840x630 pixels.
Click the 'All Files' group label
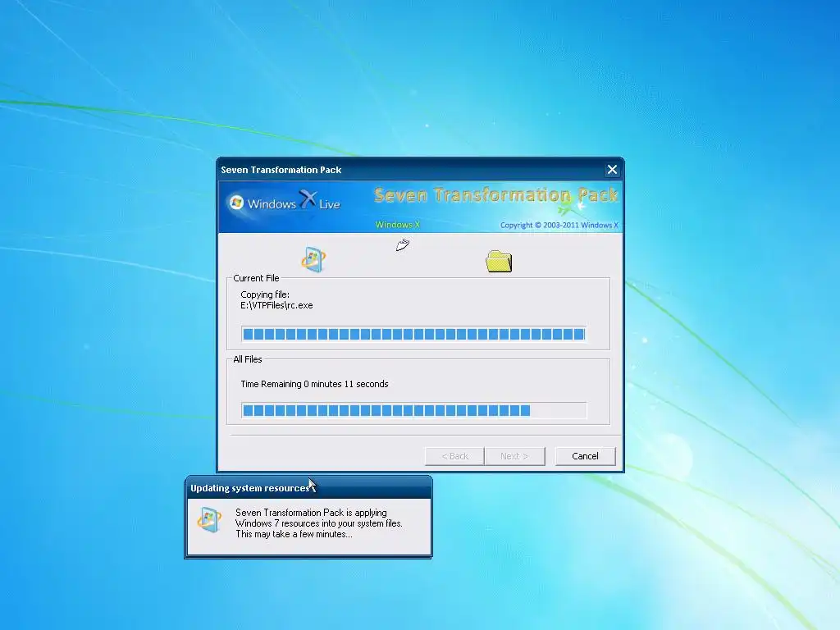pyautogui.click(x=248, y=359)
